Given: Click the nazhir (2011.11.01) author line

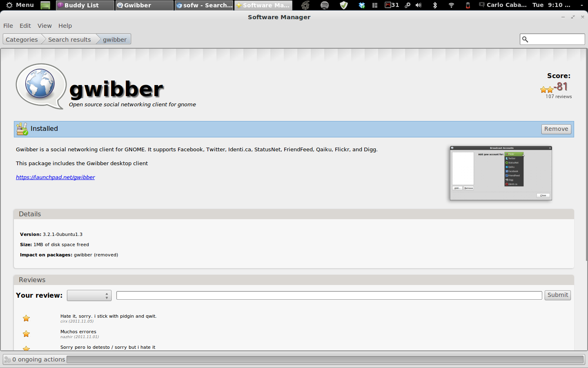Looking at the screenshot, I should pos(80,337).
